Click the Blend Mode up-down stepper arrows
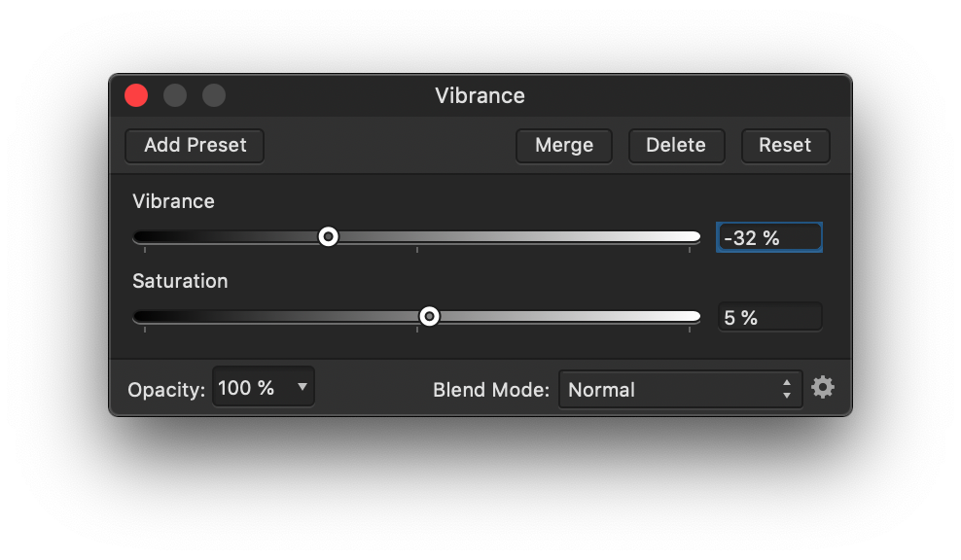961x560 pixels. click(x=787, y=390)
